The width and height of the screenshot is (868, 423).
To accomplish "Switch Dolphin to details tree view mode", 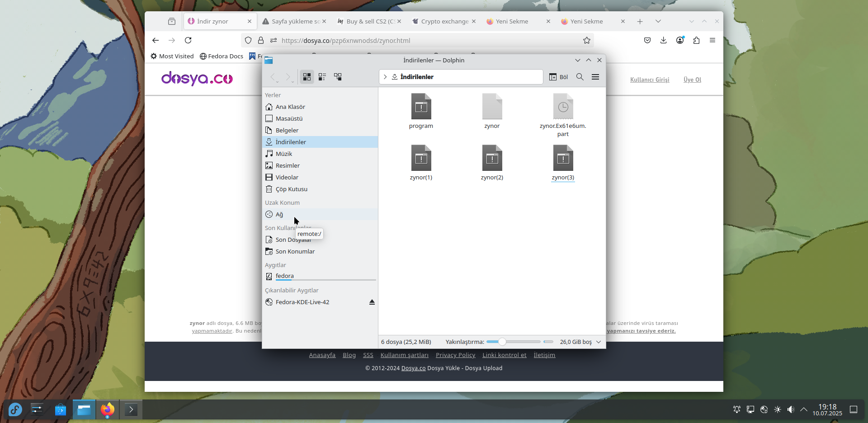I will tap(338, 77).
